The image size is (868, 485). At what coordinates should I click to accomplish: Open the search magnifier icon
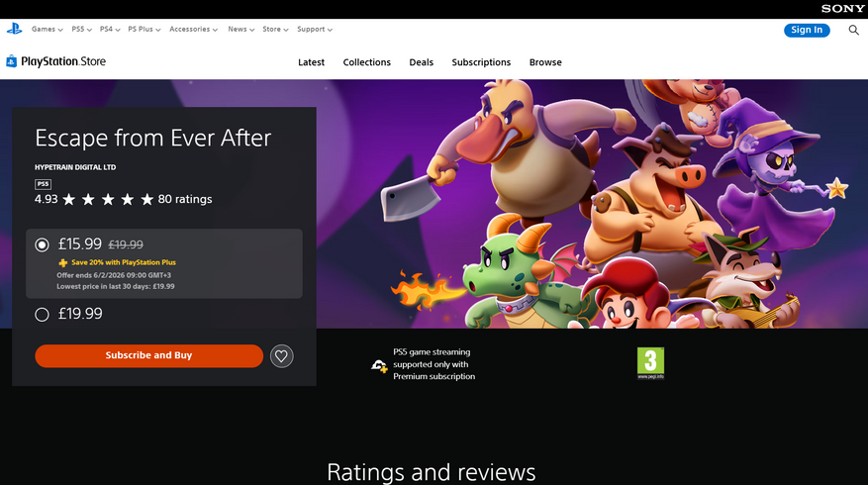point(853,30)
